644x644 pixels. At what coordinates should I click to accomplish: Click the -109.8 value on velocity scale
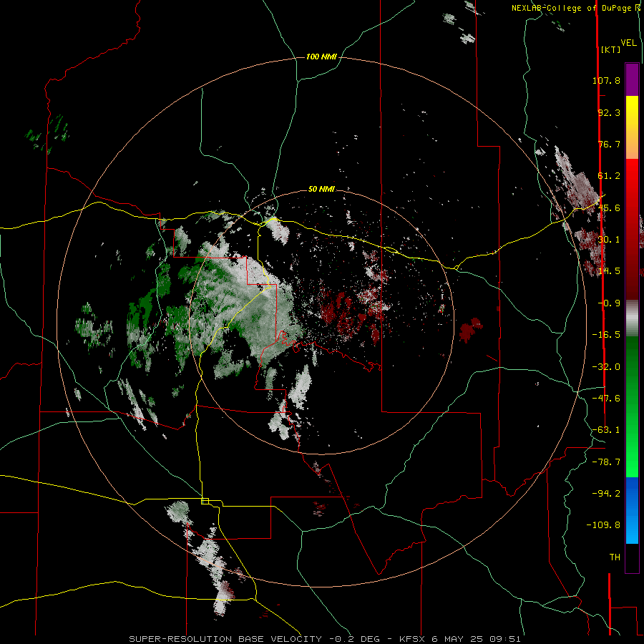pos(603,525)
